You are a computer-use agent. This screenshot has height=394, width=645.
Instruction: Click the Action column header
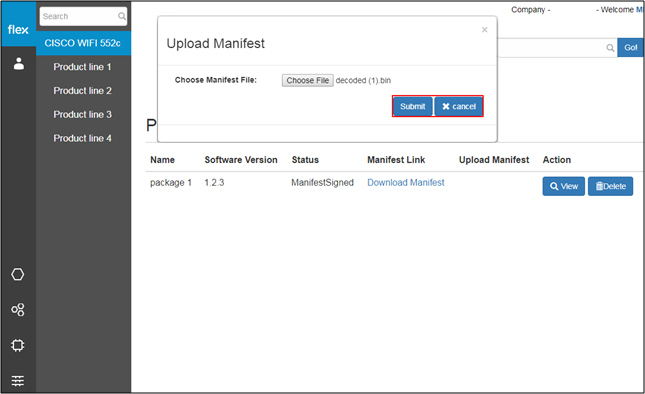[557, 160]
